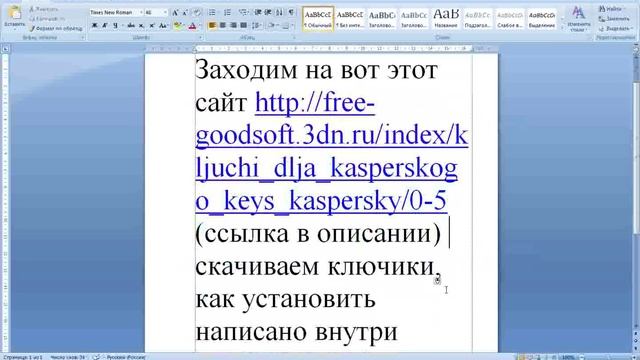This screenshot has width=640, height=360.
Task: Apply text highlight color
Action: point(177,26)
